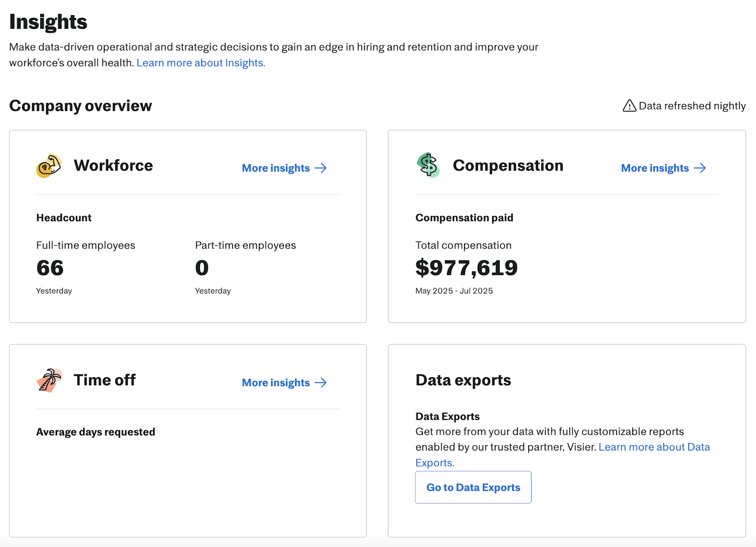This screenshot has height=547, width=756.
Task: Click the Workforce flexing arm icon
Action: [49, 166]
